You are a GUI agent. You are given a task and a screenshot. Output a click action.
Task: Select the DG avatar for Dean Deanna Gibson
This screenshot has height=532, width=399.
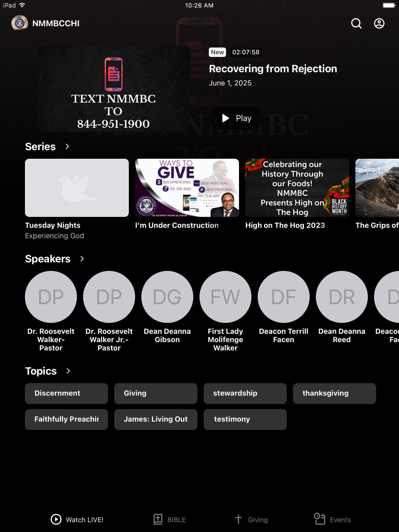pyautogui.click(x=167, y=297)
